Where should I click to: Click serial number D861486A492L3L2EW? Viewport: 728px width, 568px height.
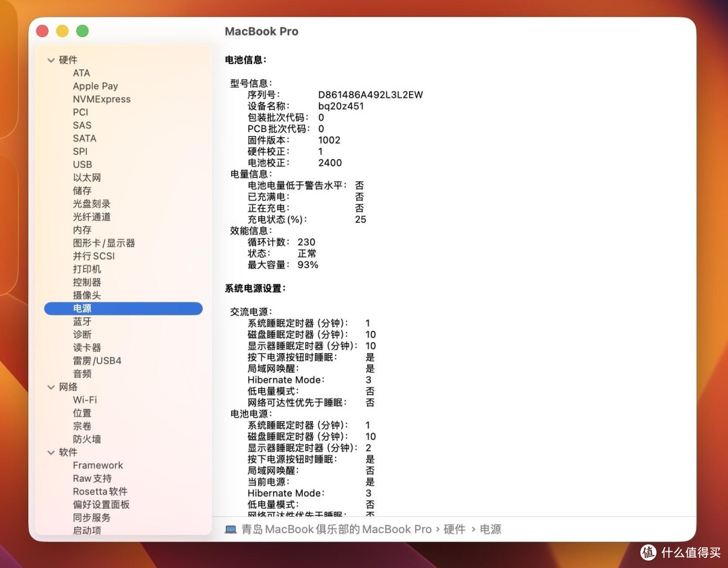[x=371, y=94]
